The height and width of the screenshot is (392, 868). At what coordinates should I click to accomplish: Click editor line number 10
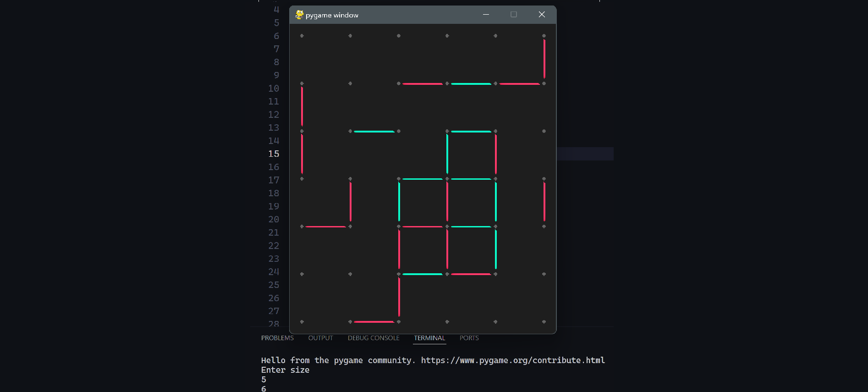274,88
